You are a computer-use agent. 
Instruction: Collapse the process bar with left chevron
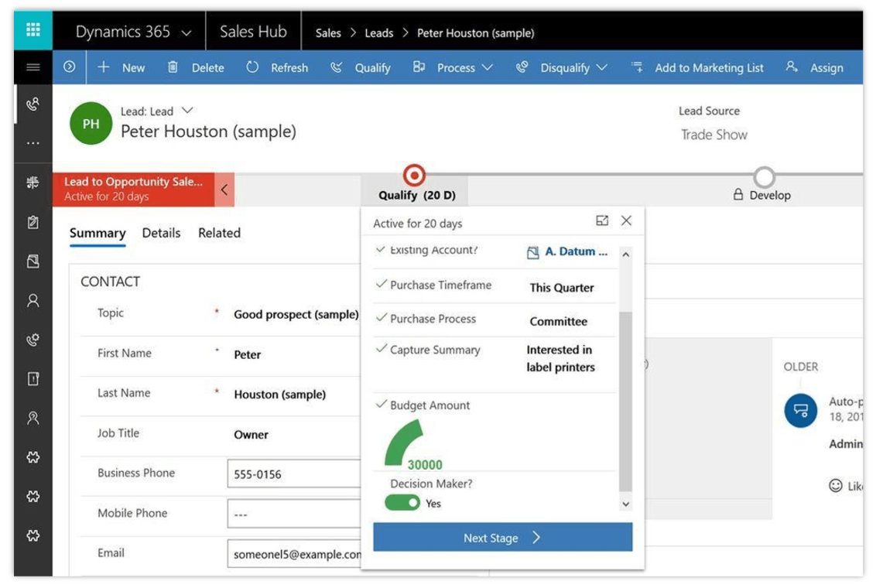click(x=224, y=190)
